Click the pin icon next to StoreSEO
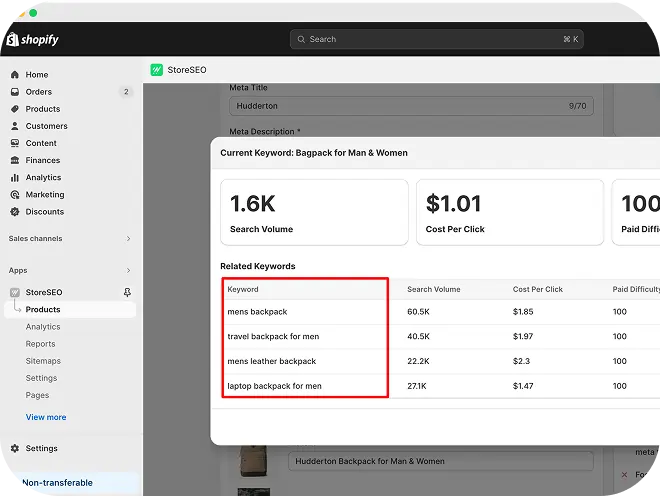This screenshot has height=496, width=660. pyautogui.click(x=127, y=292)
